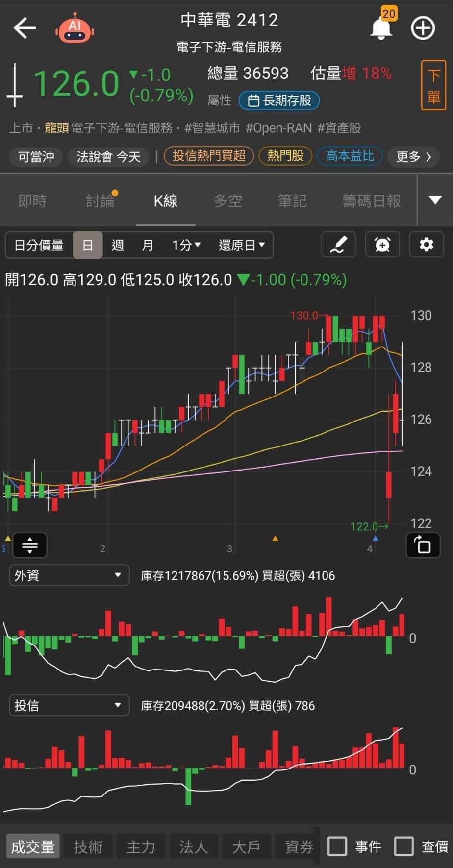Select the K線 tab
The image size is (453, 868).
click(166, 200)
